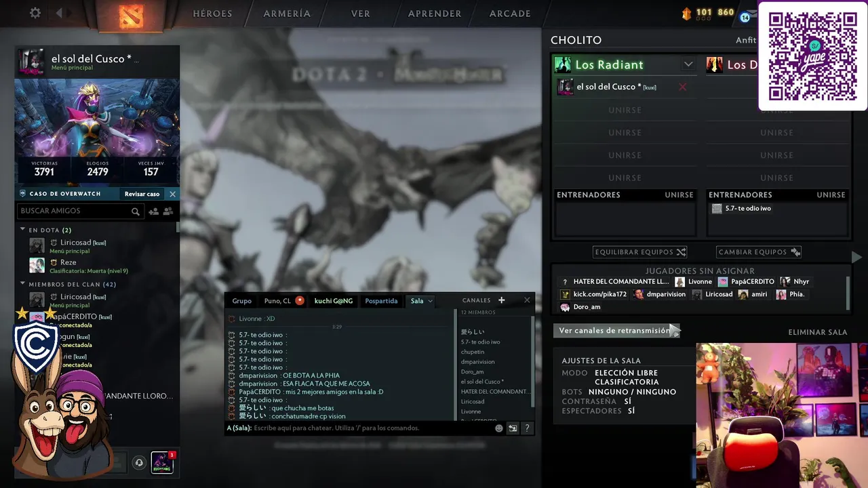This screenshot has height=488, width=868.
Task: Expand the lobby panel side arrow
Action: (857, 257)
